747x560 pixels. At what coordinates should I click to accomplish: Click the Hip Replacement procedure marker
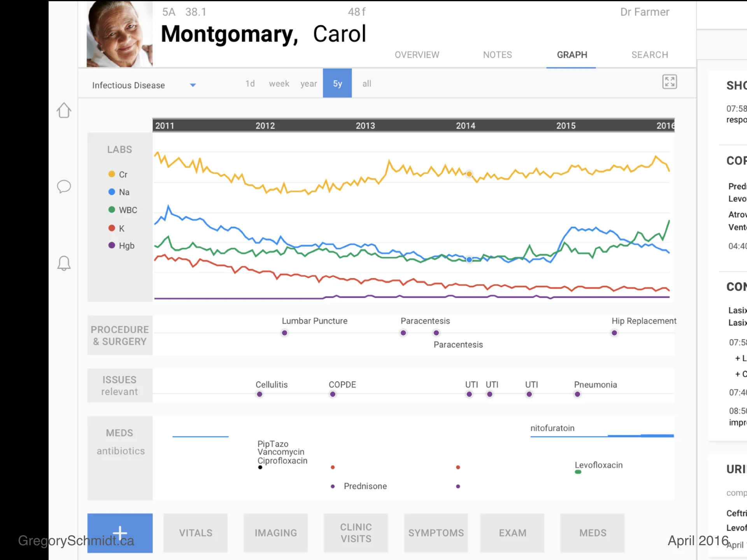614,333
